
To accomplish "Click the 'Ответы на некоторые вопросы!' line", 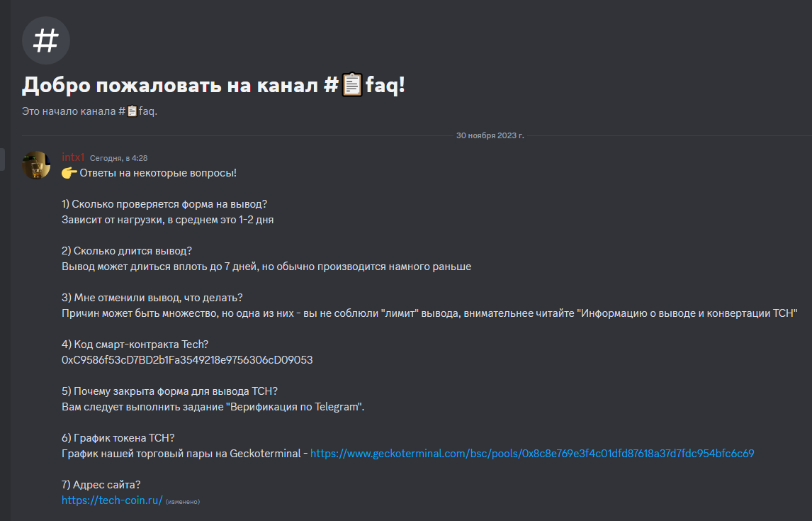I will pyautogui.click(x=158, y=173).
